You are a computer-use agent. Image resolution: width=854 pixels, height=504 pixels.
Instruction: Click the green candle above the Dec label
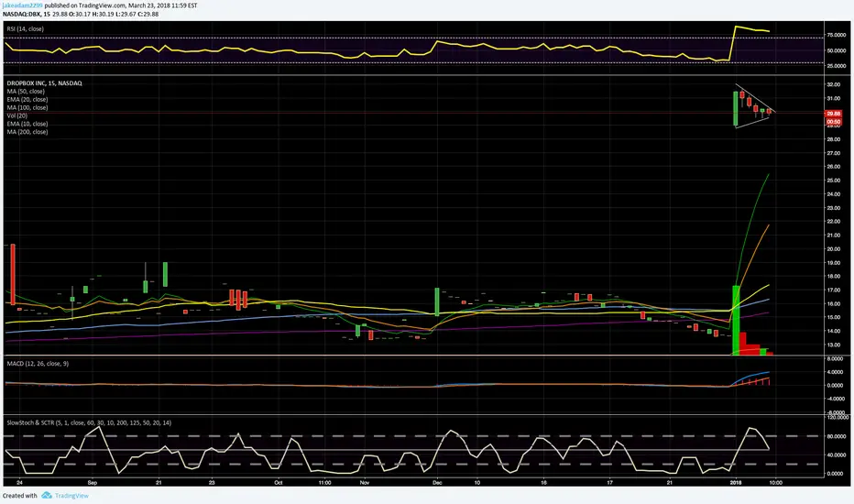(x=437, y=301)
